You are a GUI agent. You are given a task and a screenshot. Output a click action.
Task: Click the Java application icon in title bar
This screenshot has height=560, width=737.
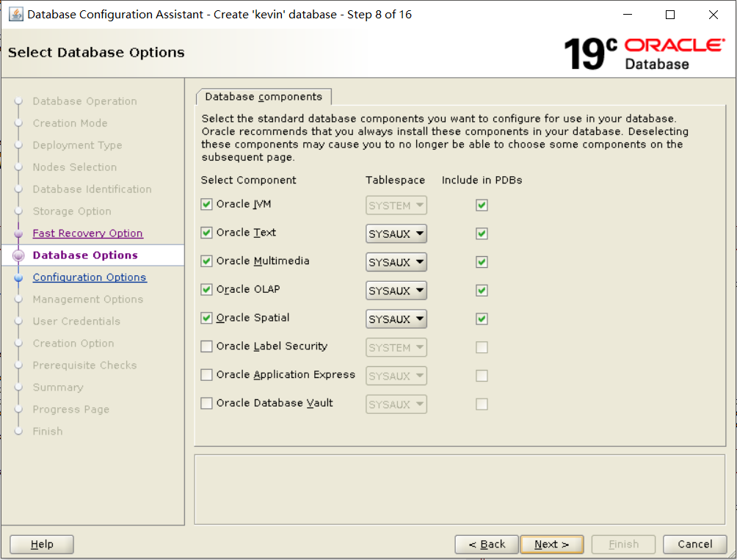15,14
